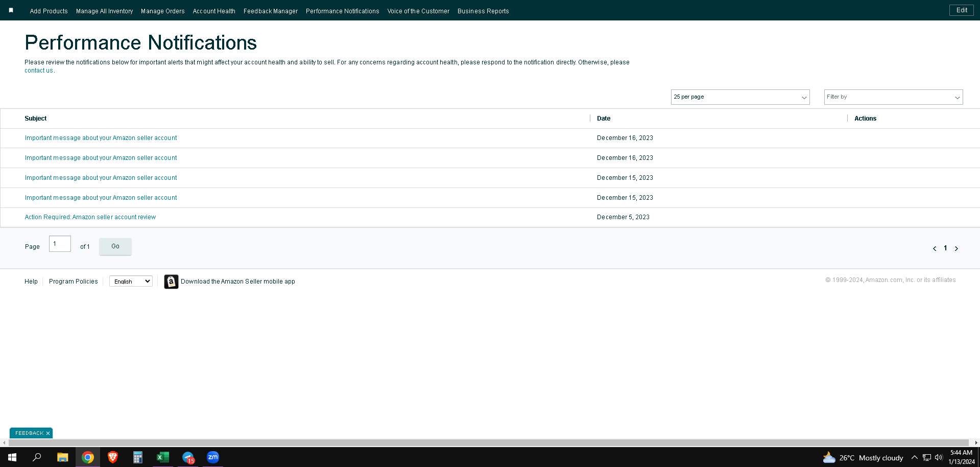
Task: Open Feedback Manager page
Action: 271,11
